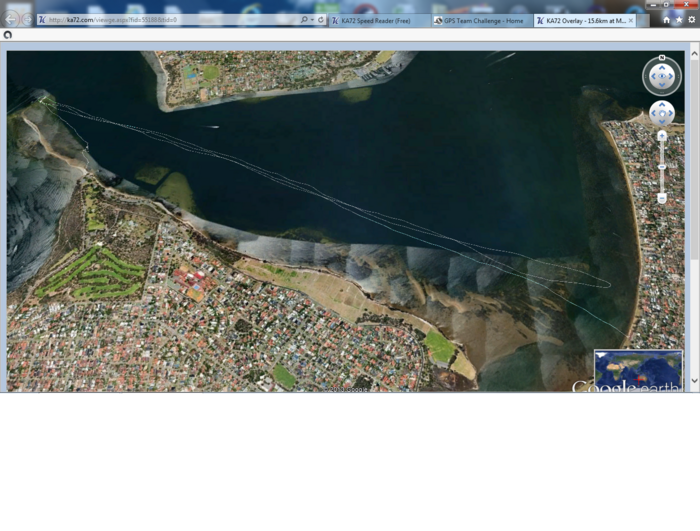Viewport: 700px width, 531px height.
Task: Pan the map left with the move joystick
Action: click(654, 113)
